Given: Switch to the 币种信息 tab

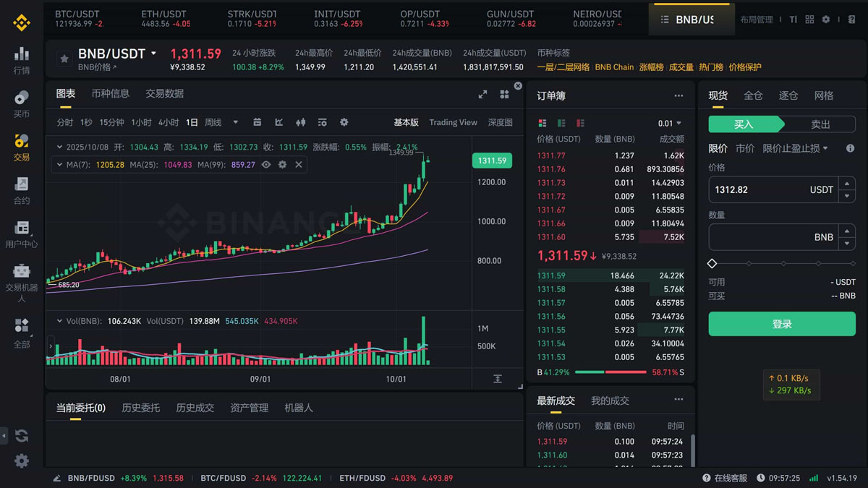Looking at the screenshot, I should pos(111,93).
